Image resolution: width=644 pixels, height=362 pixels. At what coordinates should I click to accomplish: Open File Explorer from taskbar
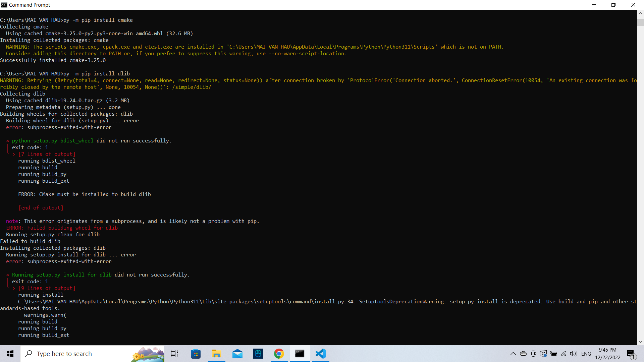pyautogui.click(x=216, y=354)
